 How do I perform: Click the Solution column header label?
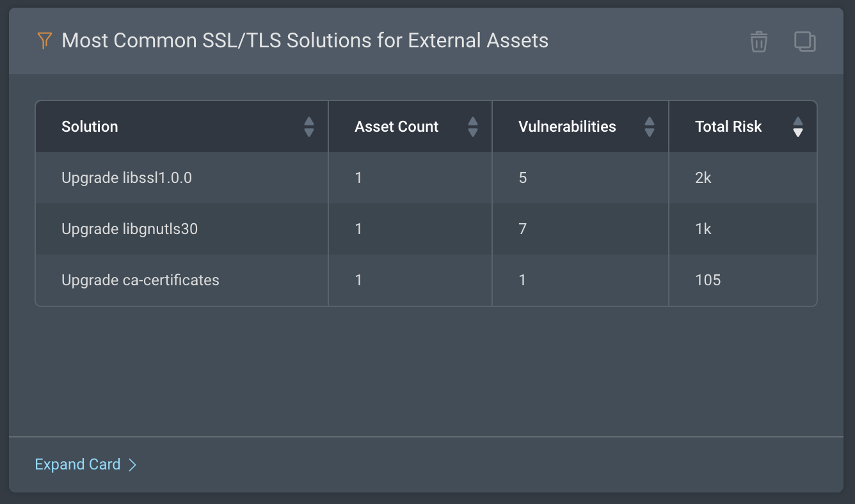pos(90,127)
